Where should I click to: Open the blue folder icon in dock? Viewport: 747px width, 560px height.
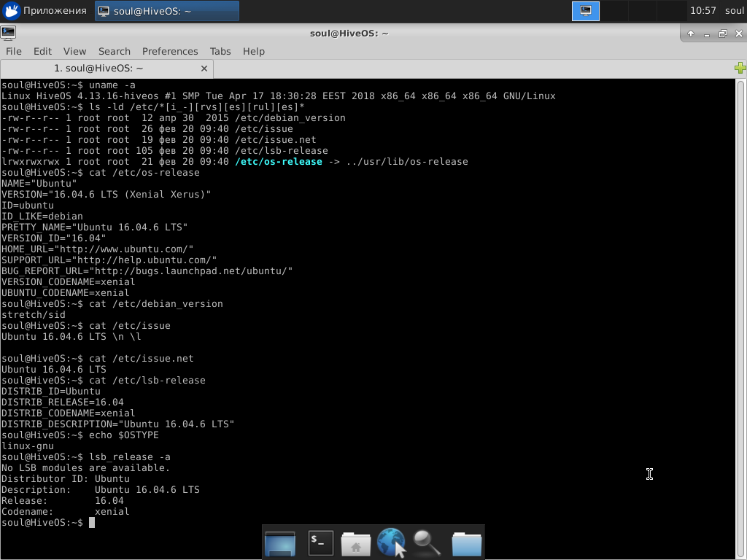click(x=466, y=544)
